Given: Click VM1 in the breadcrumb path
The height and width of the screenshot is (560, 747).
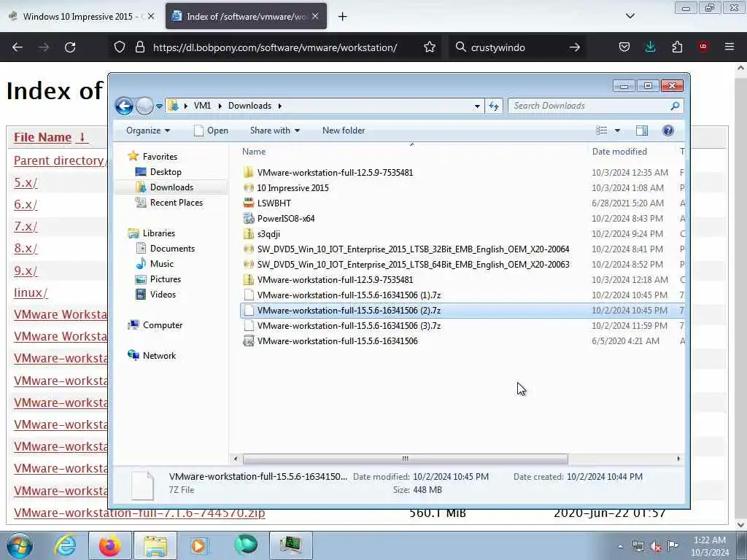Looking at the screenshot, I should [202, 106].
